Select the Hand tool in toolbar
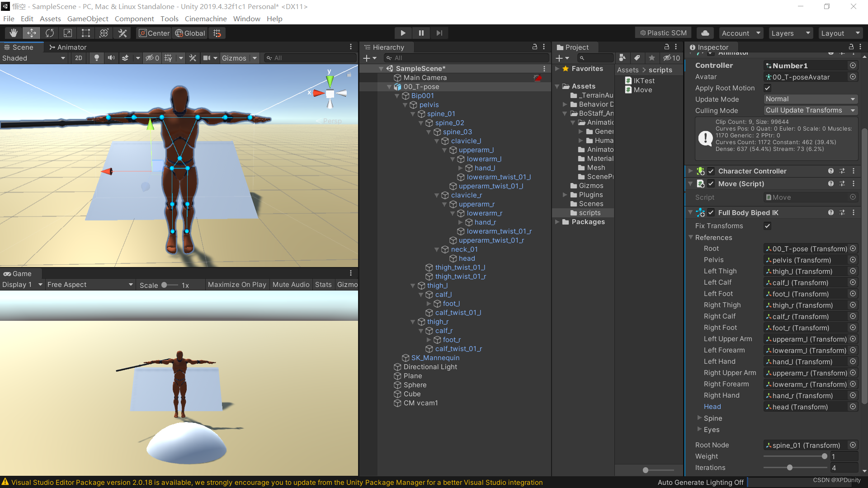 14,33
